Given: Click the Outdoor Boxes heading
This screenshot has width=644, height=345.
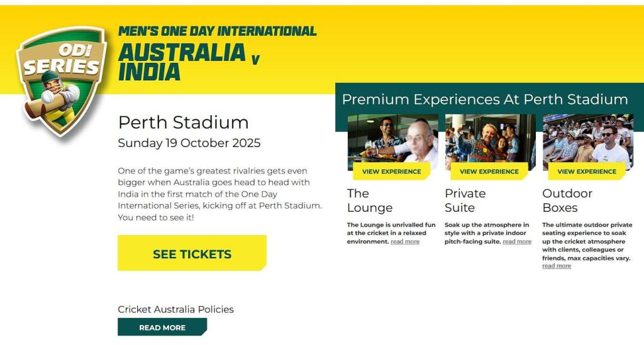Looking at the screenshot, I should point(567,200).
